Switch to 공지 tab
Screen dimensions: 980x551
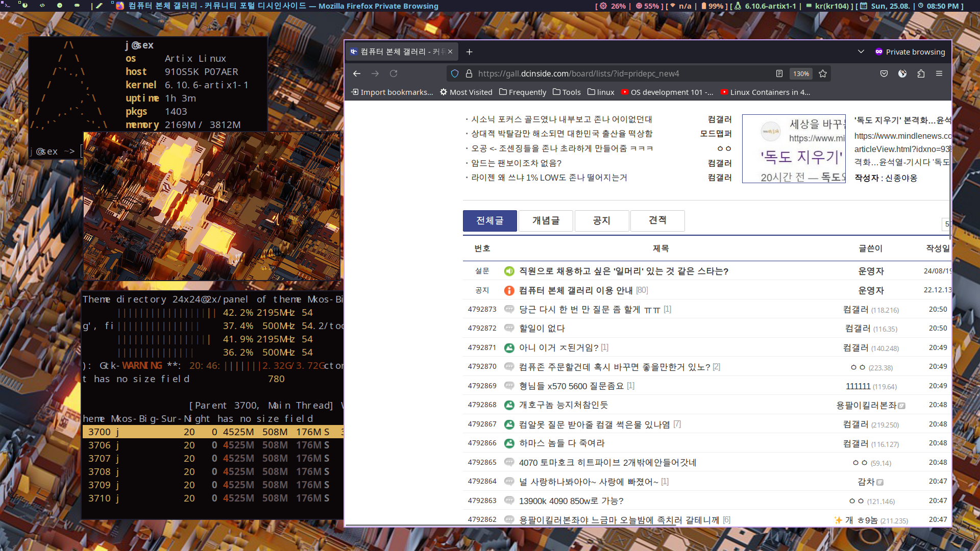click(601, 220)
